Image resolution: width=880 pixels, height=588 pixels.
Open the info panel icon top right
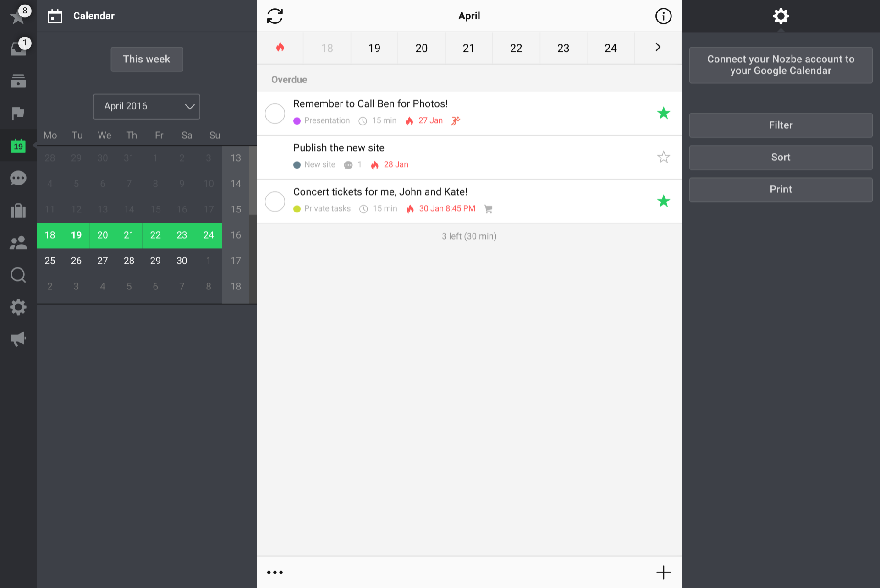pos(663,16)
